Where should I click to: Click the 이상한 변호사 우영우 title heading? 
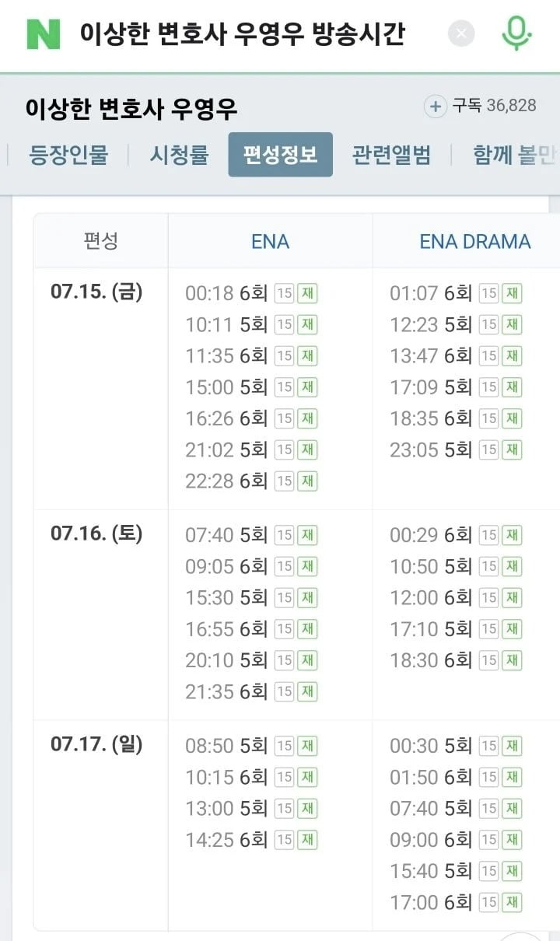coord(131,108)
